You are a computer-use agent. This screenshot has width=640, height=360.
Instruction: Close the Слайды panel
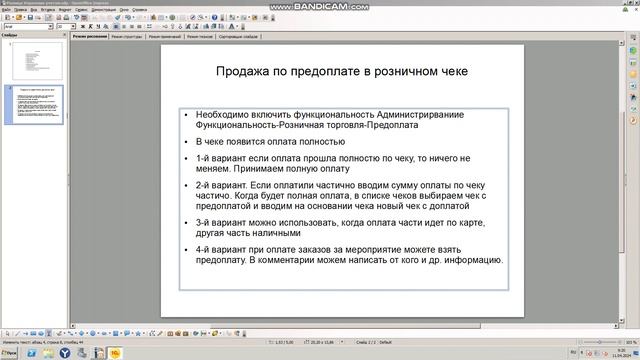(x=64, y=35)
